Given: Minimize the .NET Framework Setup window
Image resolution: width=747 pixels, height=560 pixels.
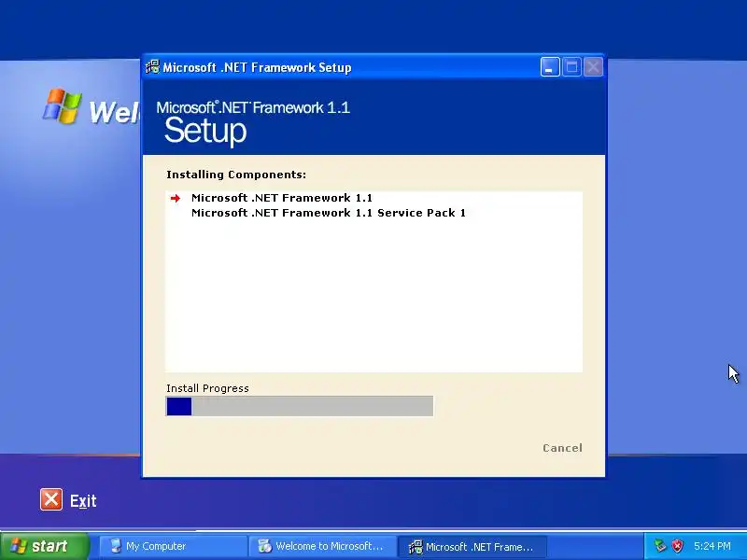Looking at the screenshot, I should (550, 67).
